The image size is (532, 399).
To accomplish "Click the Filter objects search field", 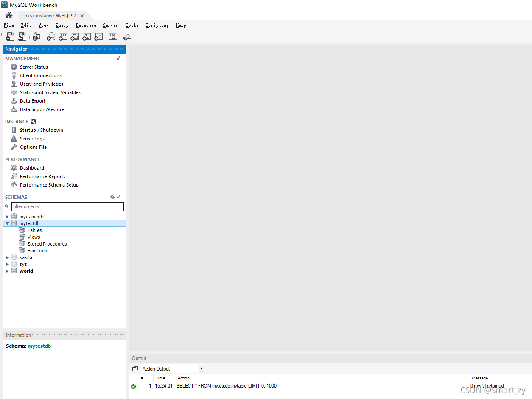I will [67, 206].
